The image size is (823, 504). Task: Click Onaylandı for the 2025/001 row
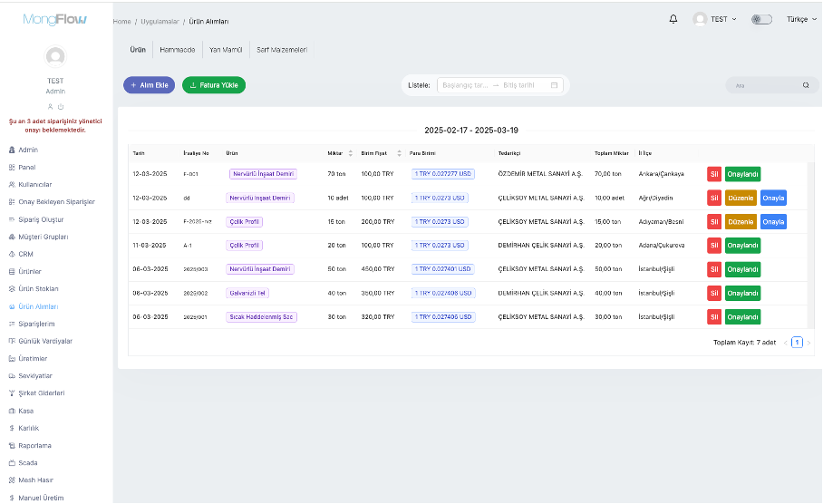742,317
